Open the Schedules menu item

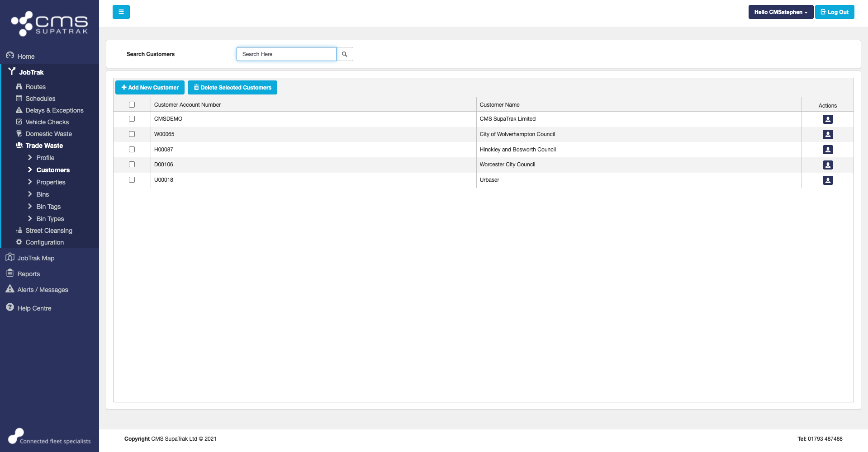(x=40, y=99)
